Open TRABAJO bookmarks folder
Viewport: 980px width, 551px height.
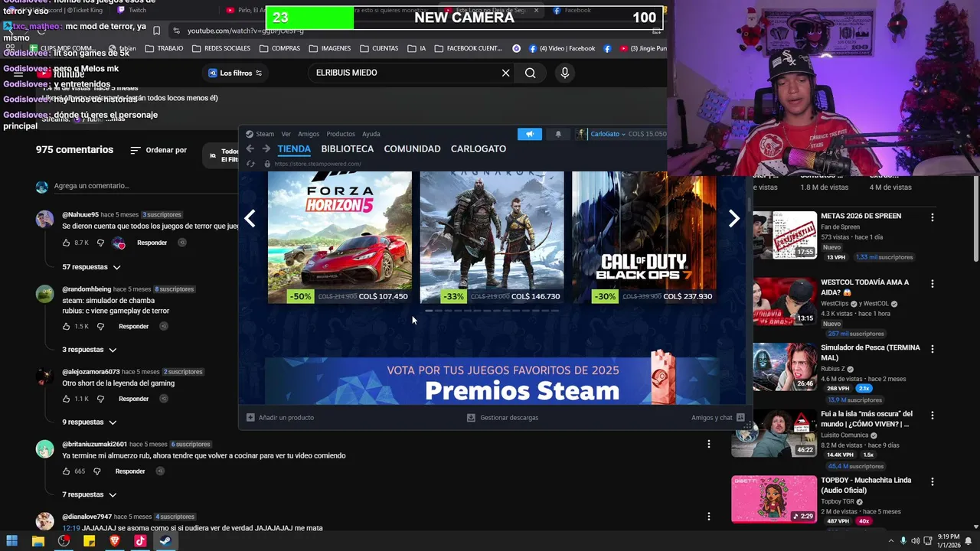163,48
